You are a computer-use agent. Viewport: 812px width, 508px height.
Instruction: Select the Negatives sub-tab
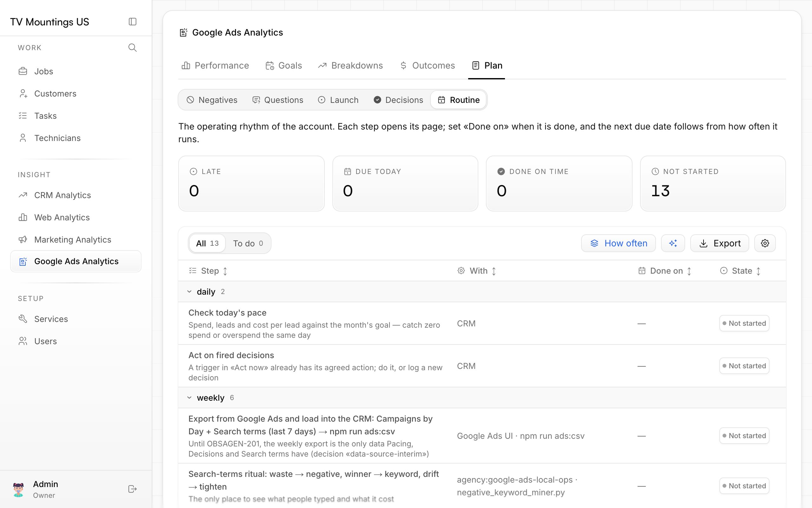click(x=212, y=100)
